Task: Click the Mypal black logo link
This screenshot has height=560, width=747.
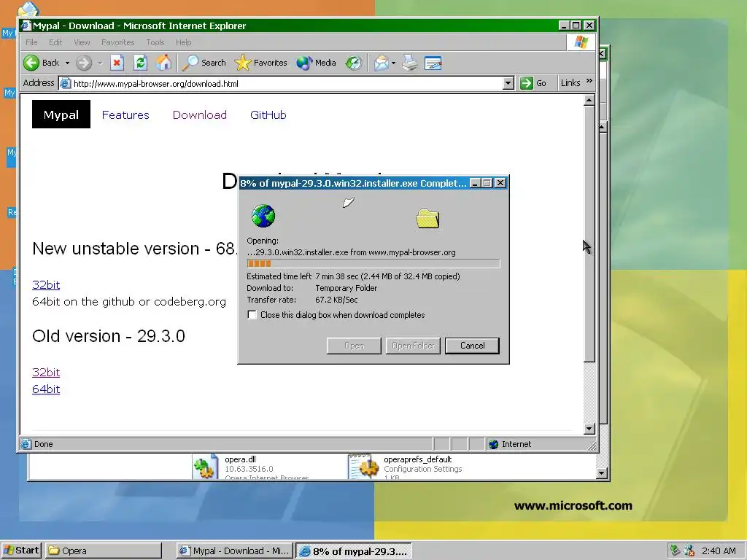Action: pyautogui.click(x=61, y=114)
